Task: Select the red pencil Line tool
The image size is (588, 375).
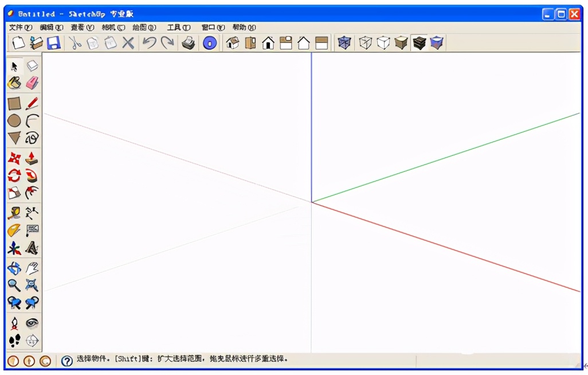Action: pyautogui.click(x=32, y=103)
